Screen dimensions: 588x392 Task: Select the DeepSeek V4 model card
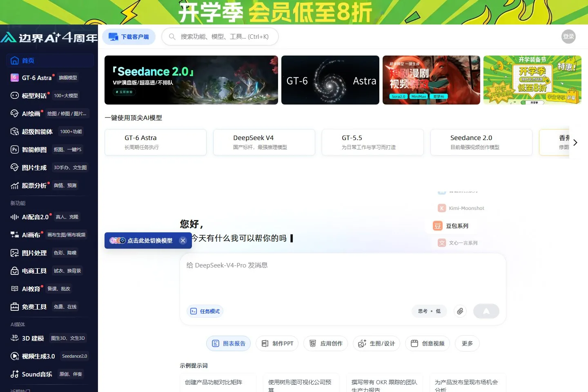click(x=264, y=142)
